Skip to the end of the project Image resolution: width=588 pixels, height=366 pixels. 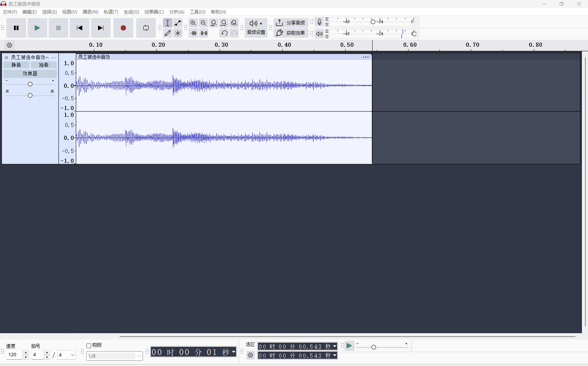[101, 28]
